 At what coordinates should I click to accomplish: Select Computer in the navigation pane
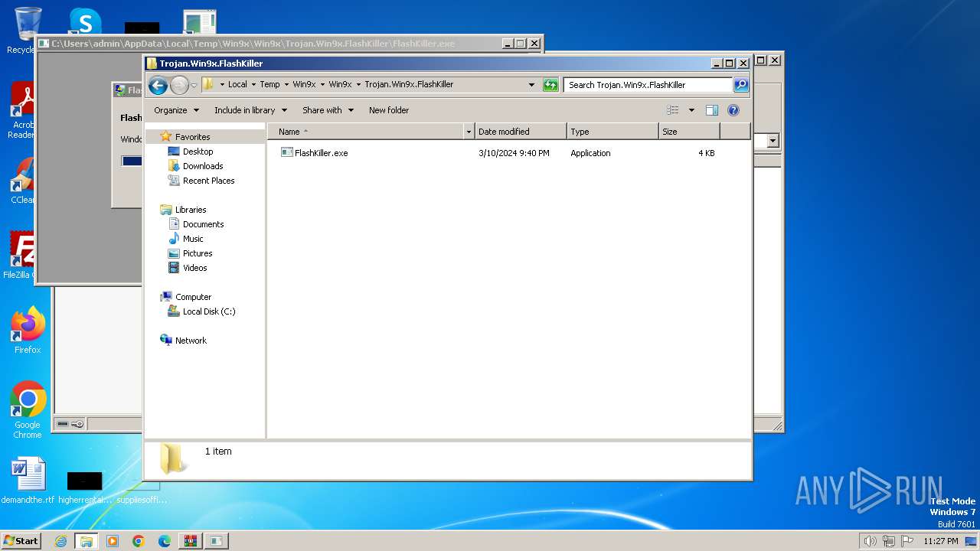(x=193, y=297)
